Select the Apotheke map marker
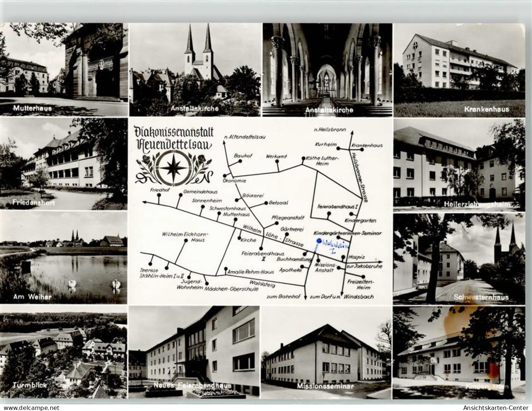 302,266
